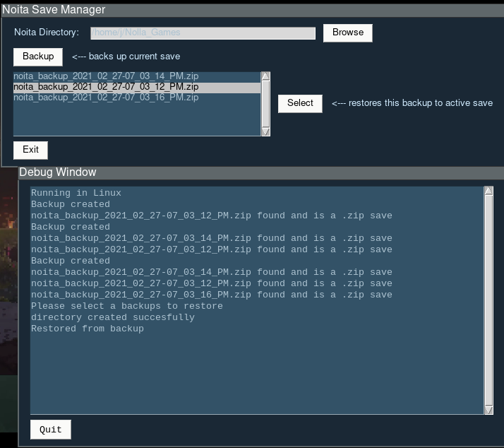Select backup noita_backup_2021_02_27-07_03_12_PM.zip in list
Screen dimensions: 504x448
tap(137, 88)
